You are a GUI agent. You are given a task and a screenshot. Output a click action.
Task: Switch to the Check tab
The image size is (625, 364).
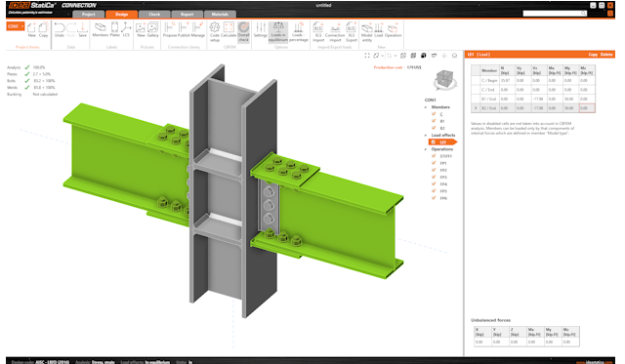tap(154, 15)
